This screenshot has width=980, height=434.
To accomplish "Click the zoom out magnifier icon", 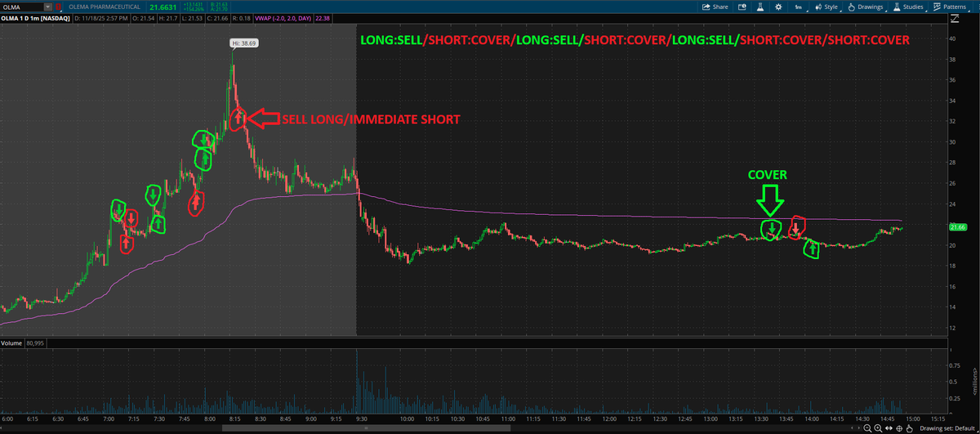I will click(867, 428).
